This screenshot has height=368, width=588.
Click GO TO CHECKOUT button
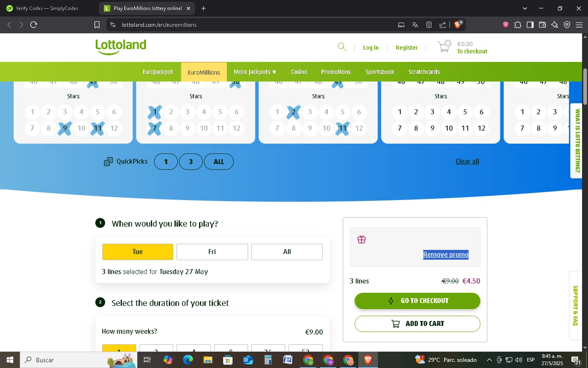tap(417, 301)
